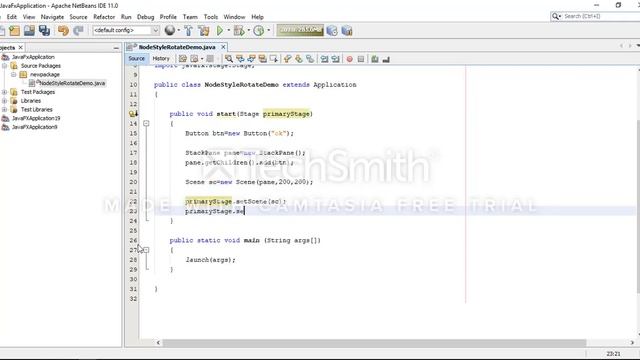Click the Profile Project clock icon
Screen dimensions: 640x360
[258, 31]
